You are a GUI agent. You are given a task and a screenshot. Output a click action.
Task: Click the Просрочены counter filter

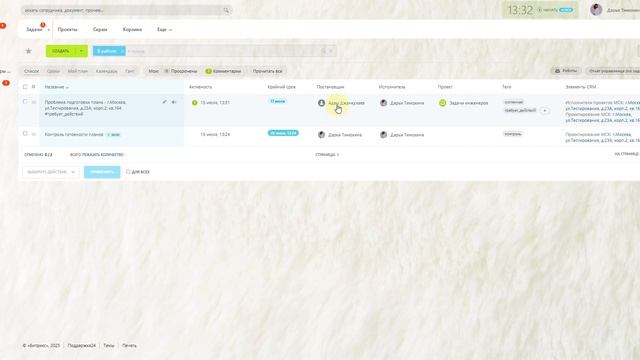pos(181,71)
